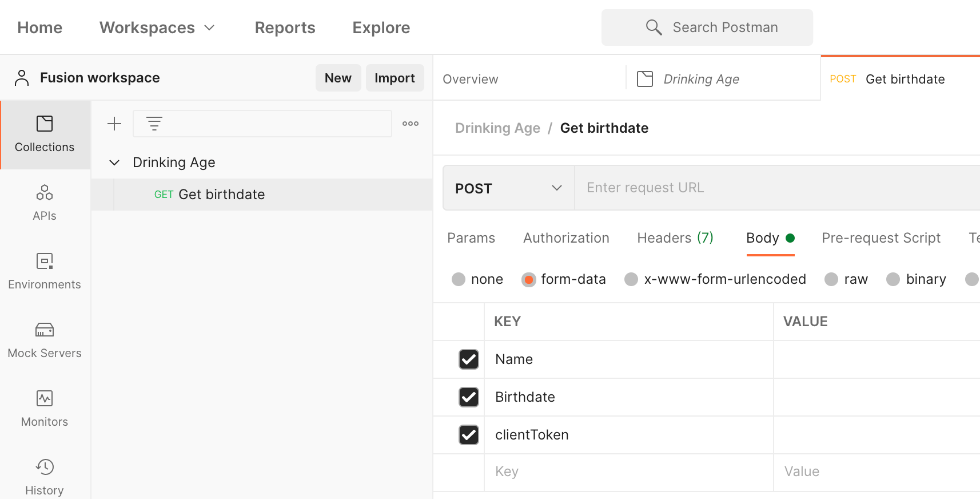Uncheck the Name key checkbox

pos(469,359)
